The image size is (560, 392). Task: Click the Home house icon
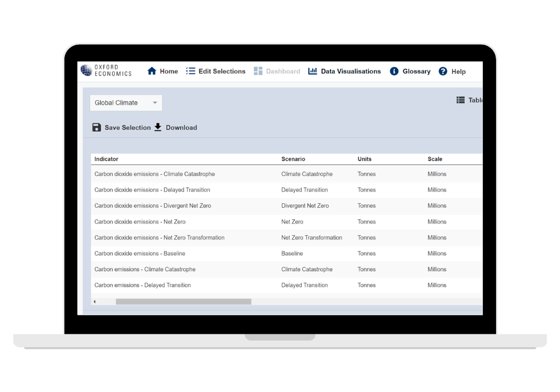[x=152, y=71]
